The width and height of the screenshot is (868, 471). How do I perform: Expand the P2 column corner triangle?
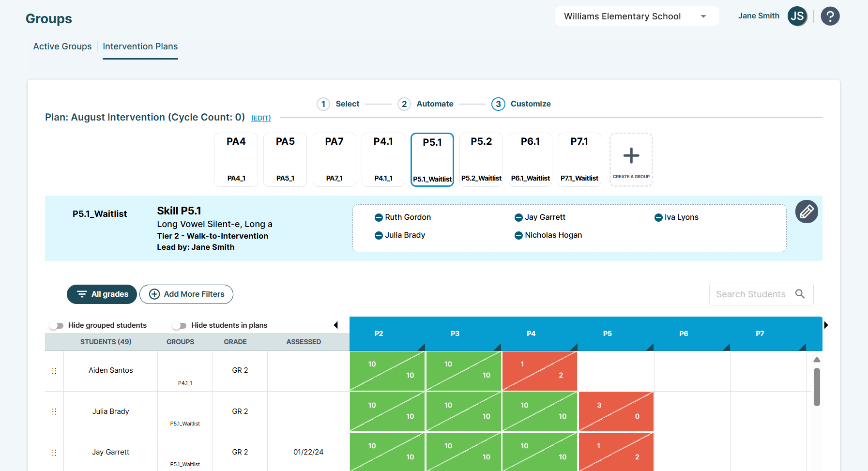tap(421, 347)
